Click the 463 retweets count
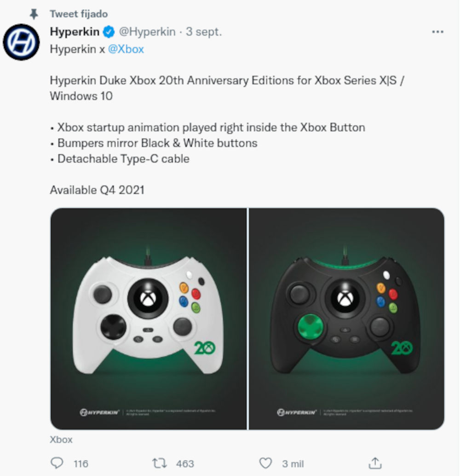The height and width of the screenshot is (476, 460). 185,464
